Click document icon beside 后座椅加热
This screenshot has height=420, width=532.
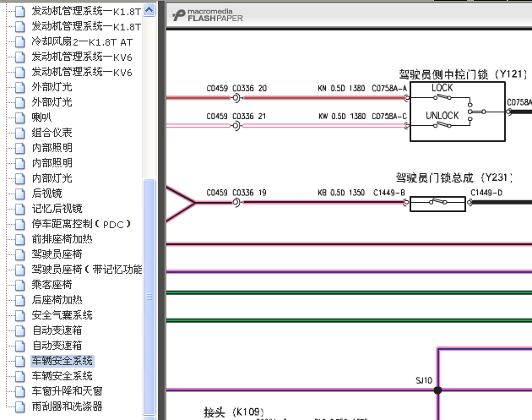click(20, 300)
